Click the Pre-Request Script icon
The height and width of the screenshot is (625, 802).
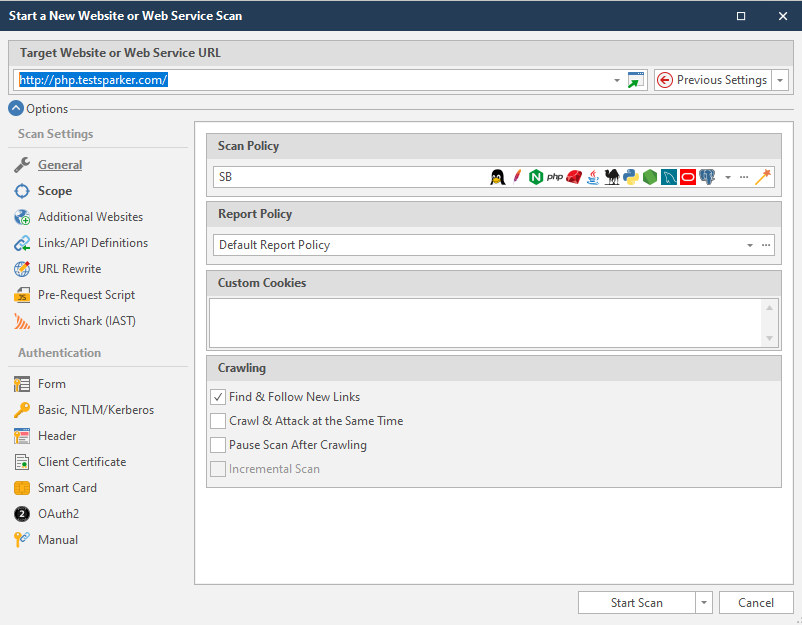coord(22,294)
